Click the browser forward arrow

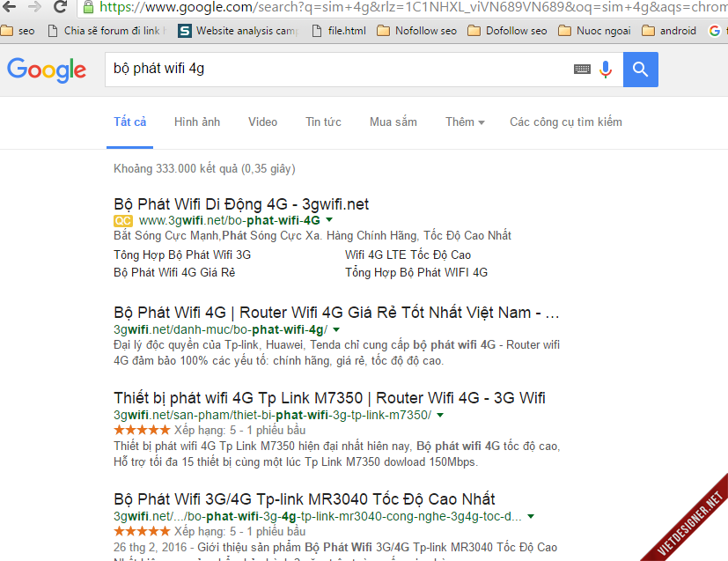coord(34,6)
